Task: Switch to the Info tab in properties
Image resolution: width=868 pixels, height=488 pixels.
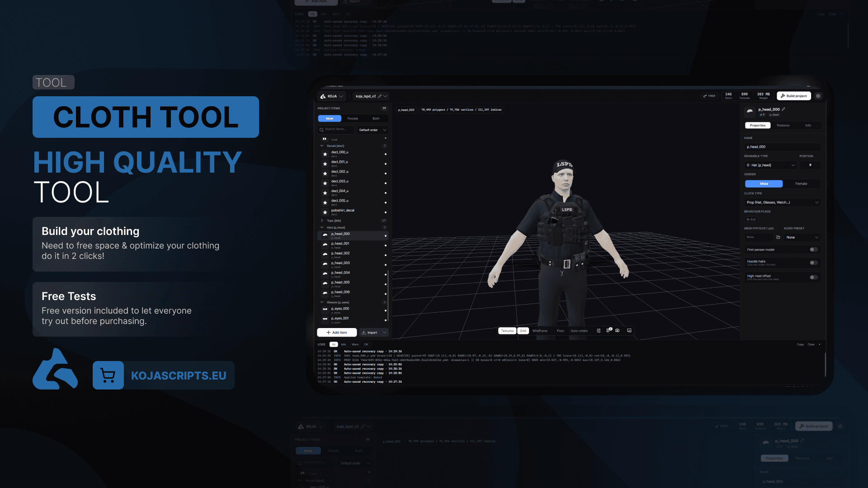Action: (x=808, y=126)
